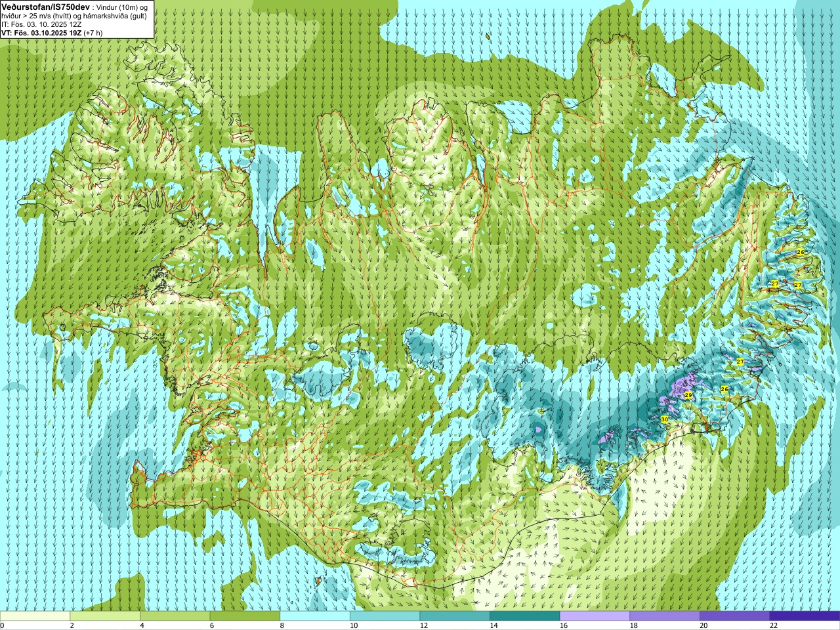Viewport: 840px width, 630px height.
Task: Click the legend scale label '10'
Action: (x=354, y=625)
